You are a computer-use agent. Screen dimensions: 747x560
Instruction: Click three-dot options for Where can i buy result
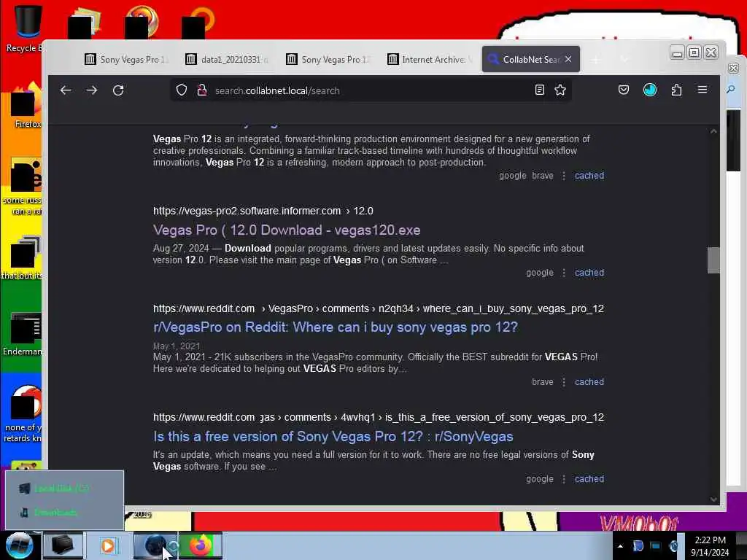564,382
